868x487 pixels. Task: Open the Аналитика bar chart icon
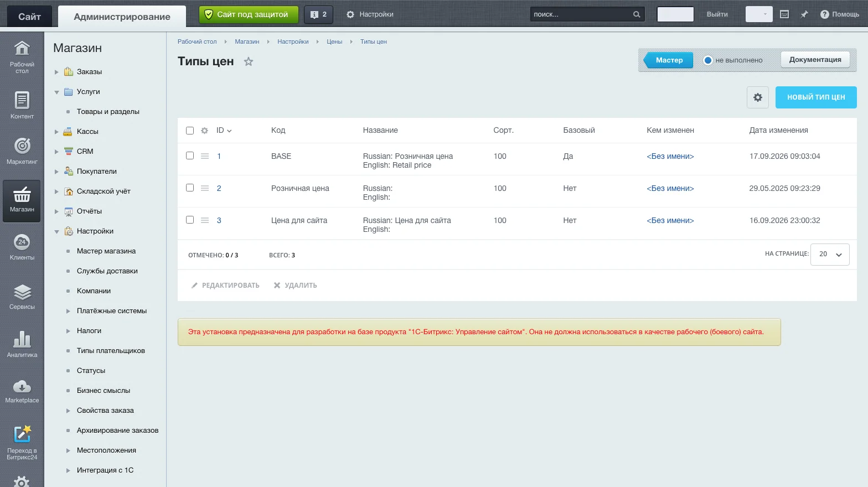coord(22,339)
